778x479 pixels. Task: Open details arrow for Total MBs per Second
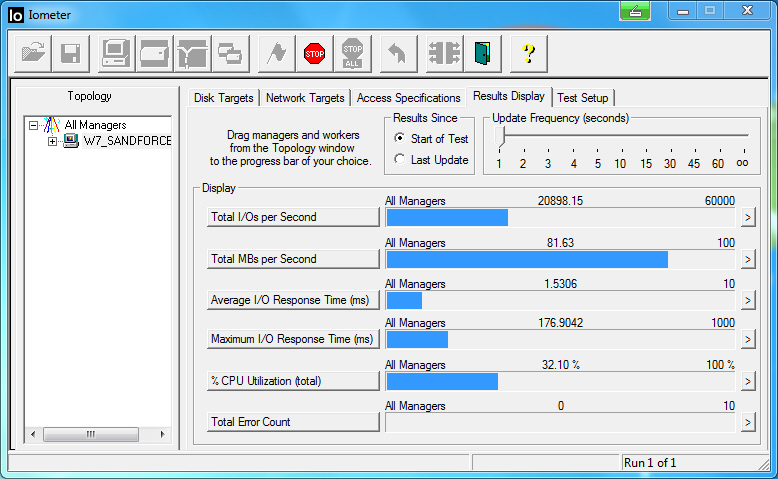pyautogui.click(x=748, y=259)
